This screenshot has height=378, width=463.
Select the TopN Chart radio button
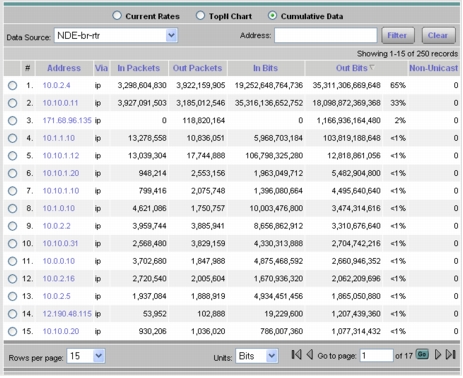[x=200, y=15]
